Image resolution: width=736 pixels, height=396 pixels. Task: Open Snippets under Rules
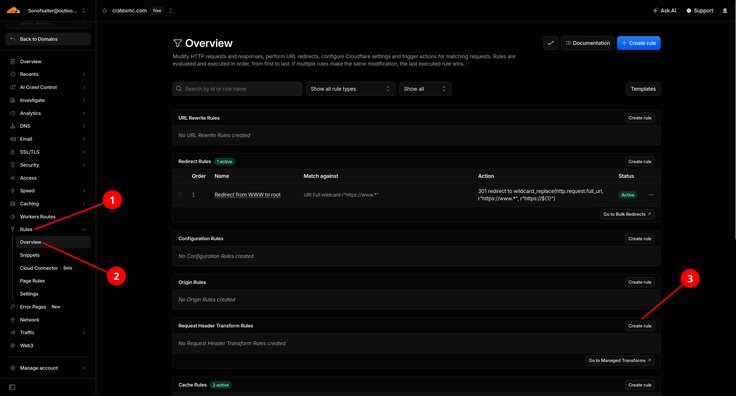click(30, 255)
